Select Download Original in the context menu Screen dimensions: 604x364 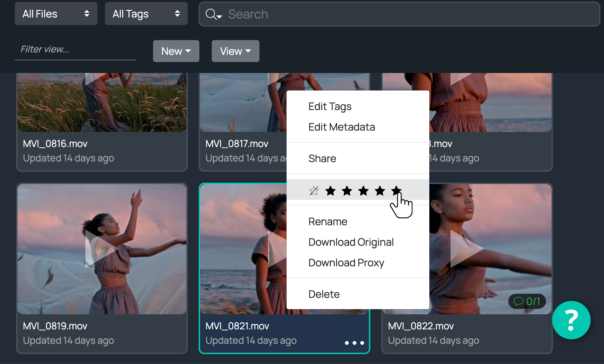click(351, 242)
